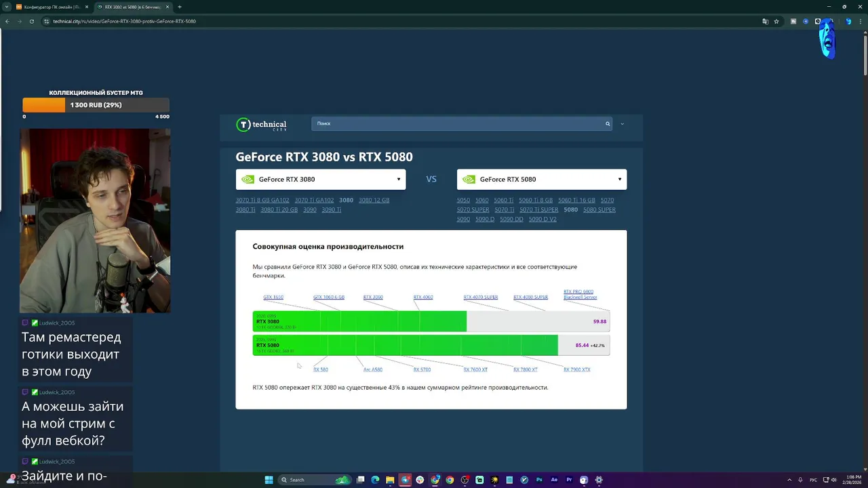Open Settings gear on the taskbar
Viewport: 868px width, 488px height.
pyautogui.click(x=599, y=480)
